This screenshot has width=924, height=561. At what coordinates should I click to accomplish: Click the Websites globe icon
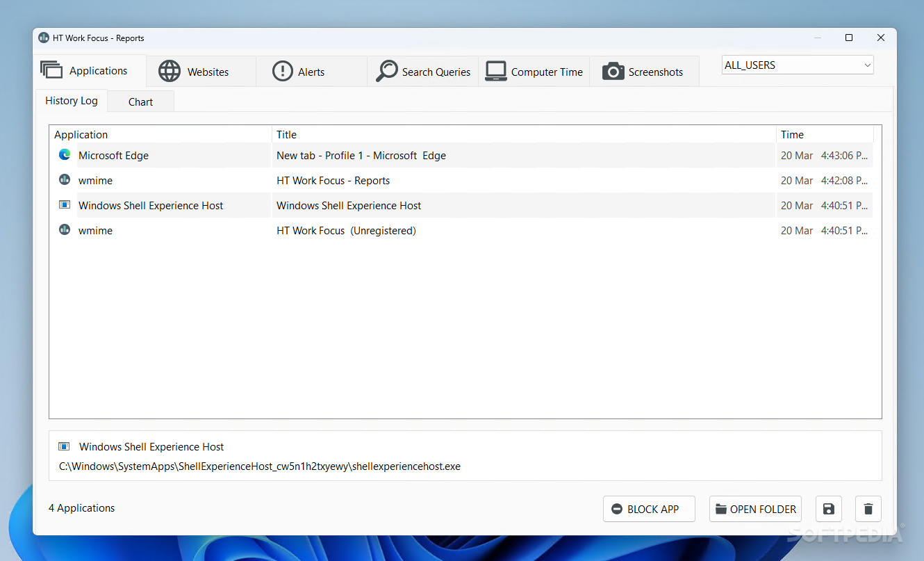click(170, 71)
